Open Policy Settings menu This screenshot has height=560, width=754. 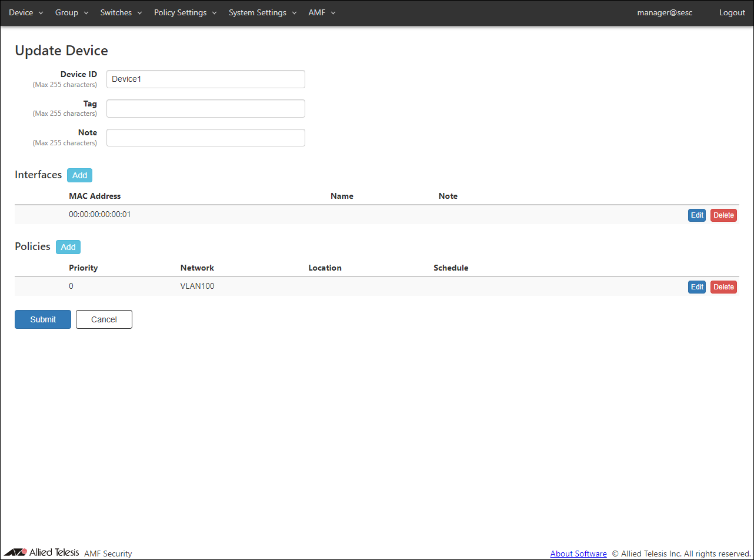tap(185, 12)
